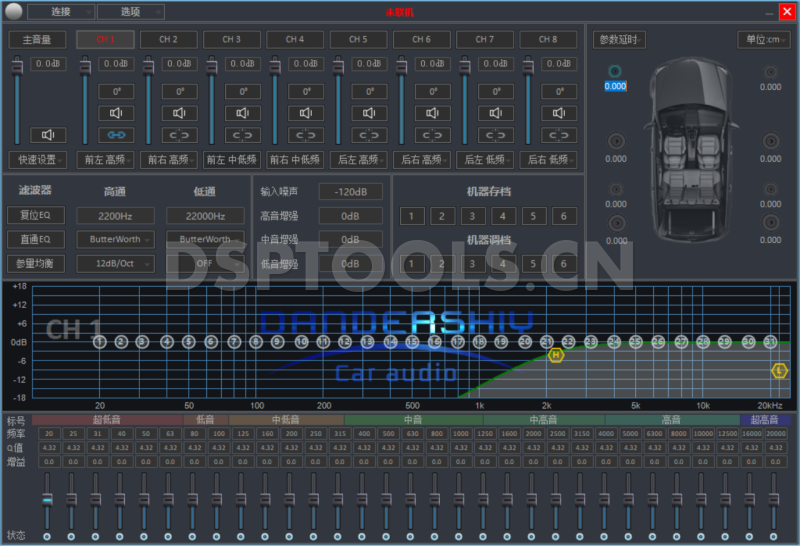Click the highlighted top-left speaker on car diagram

(615, 72)
